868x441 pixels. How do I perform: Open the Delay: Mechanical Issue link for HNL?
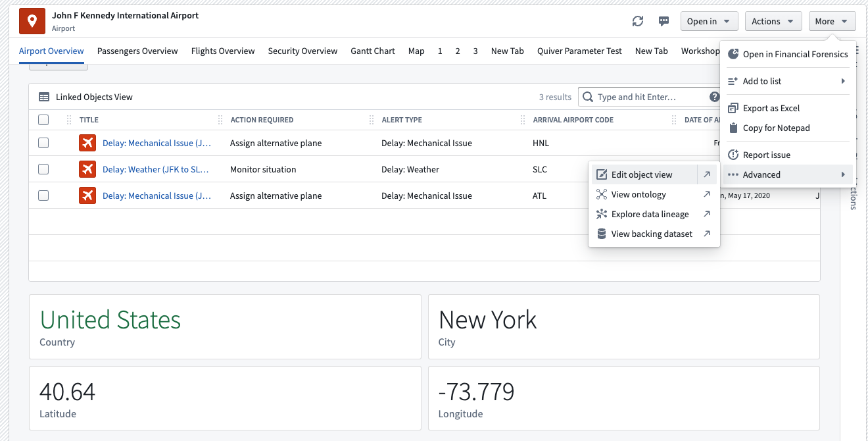(x=157, y=143)
